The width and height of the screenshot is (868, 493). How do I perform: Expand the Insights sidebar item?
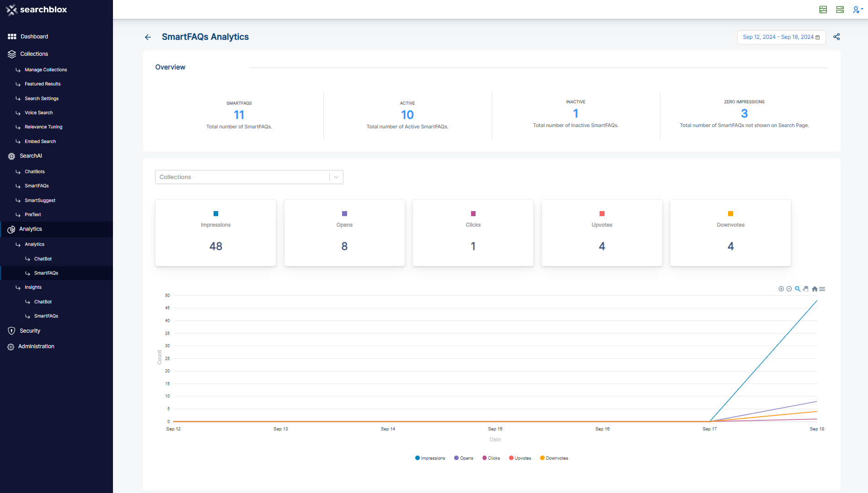[33, 287]
